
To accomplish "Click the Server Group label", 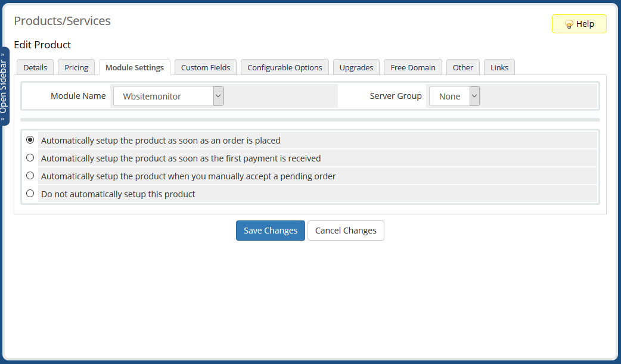I will coord(396,96).
